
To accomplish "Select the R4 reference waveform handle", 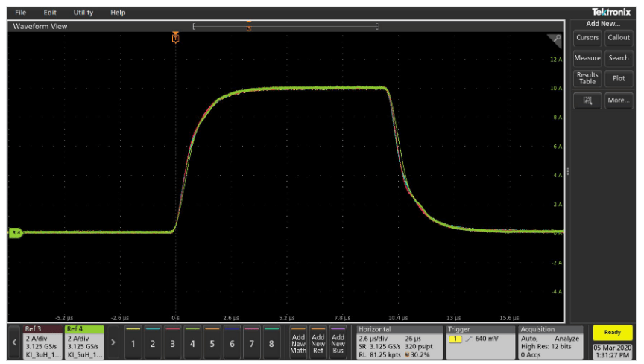I will [16, 233].
